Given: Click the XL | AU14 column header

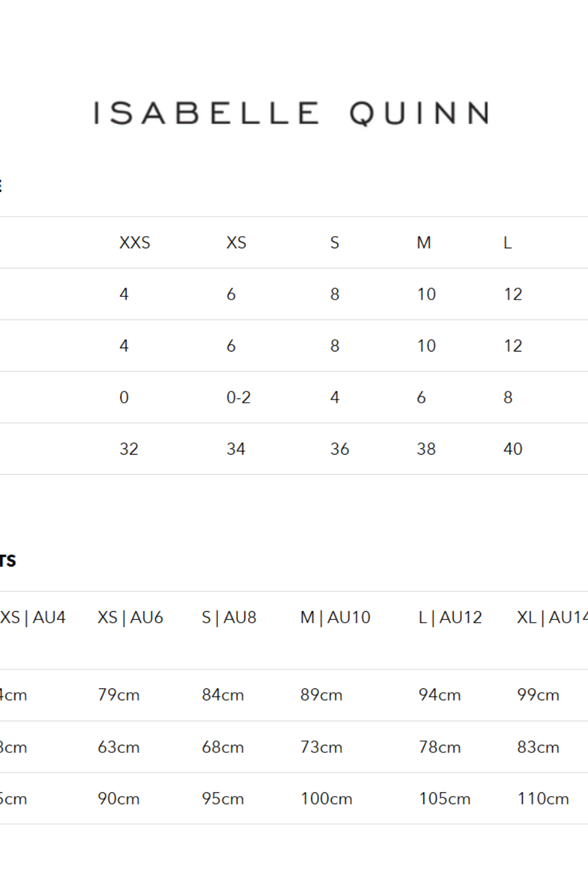Looking at the screenshot, I should 552,617.
